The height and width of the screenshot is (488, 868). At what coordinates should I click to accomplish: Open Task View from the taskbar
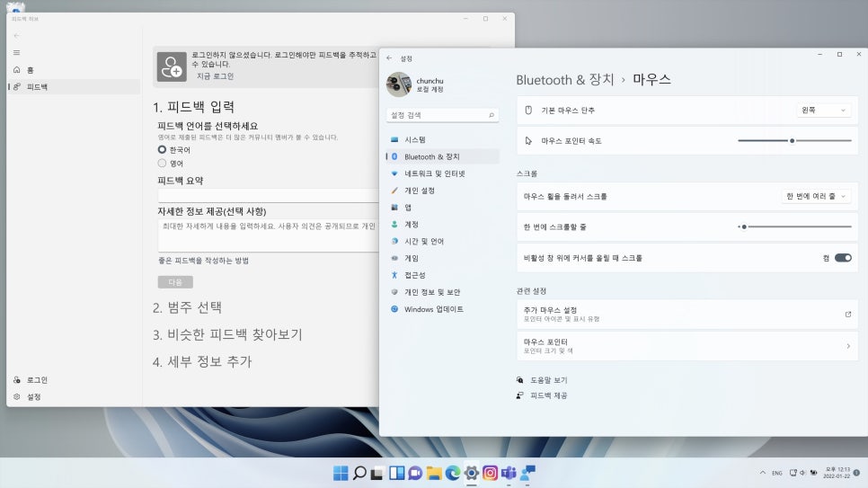pyautogui.click(x=377, y=473)
